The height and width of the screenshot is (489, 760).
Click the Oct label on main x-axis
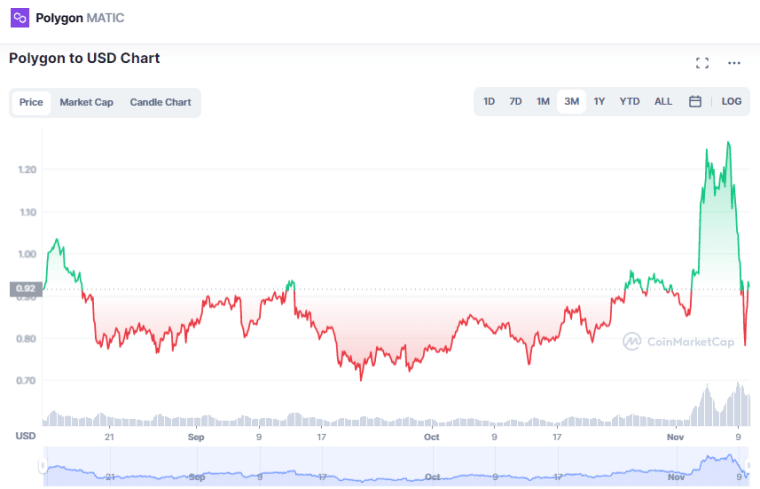point(431,437)
